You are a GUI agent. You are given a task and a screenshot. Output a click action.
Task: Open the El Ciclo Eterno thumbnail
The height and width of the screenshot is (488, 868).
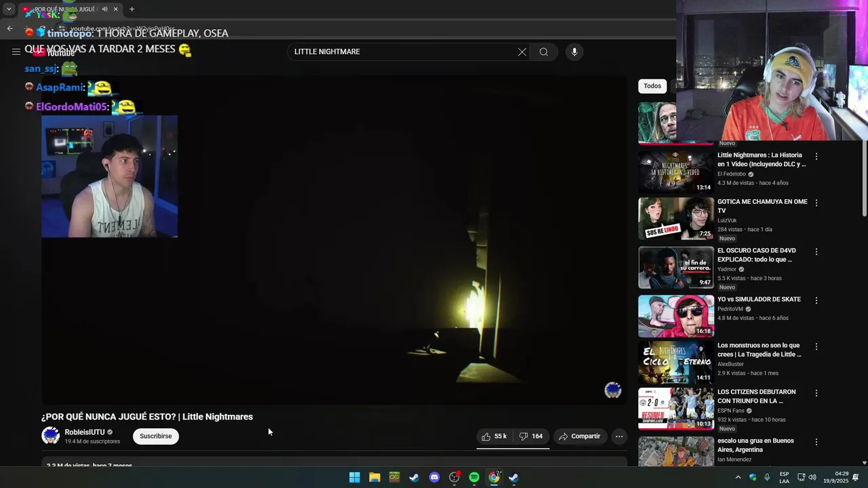tap(676, 362)
